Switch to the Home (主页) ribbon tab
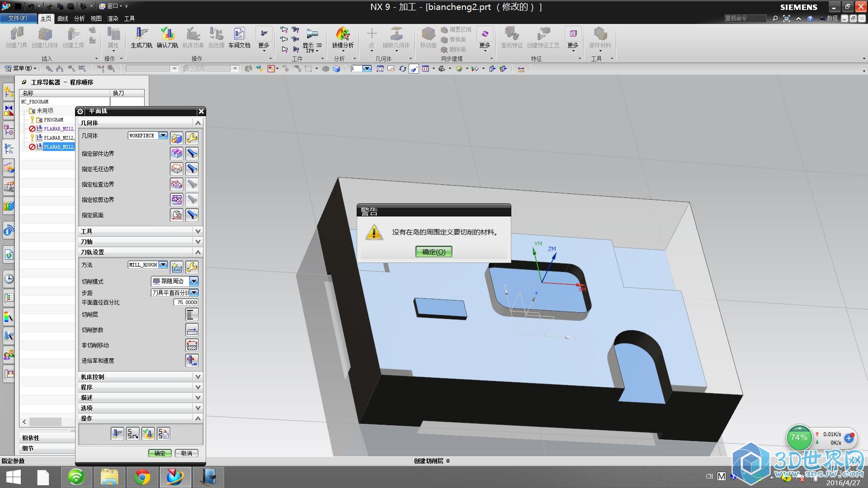This screenshot has height=488, width=868. [x=46, y=19]
